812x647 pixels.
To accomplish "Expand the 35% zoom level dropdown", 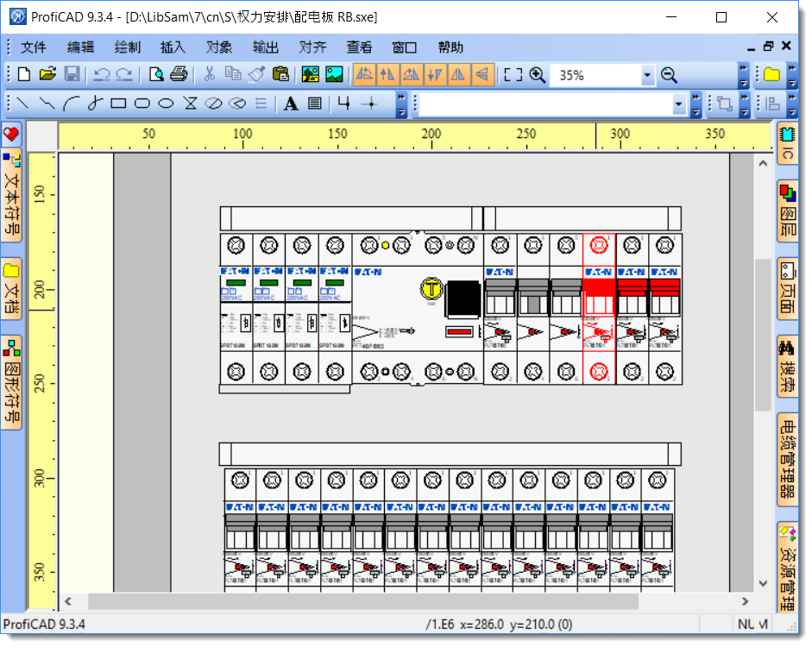I will tap(648, 76).
